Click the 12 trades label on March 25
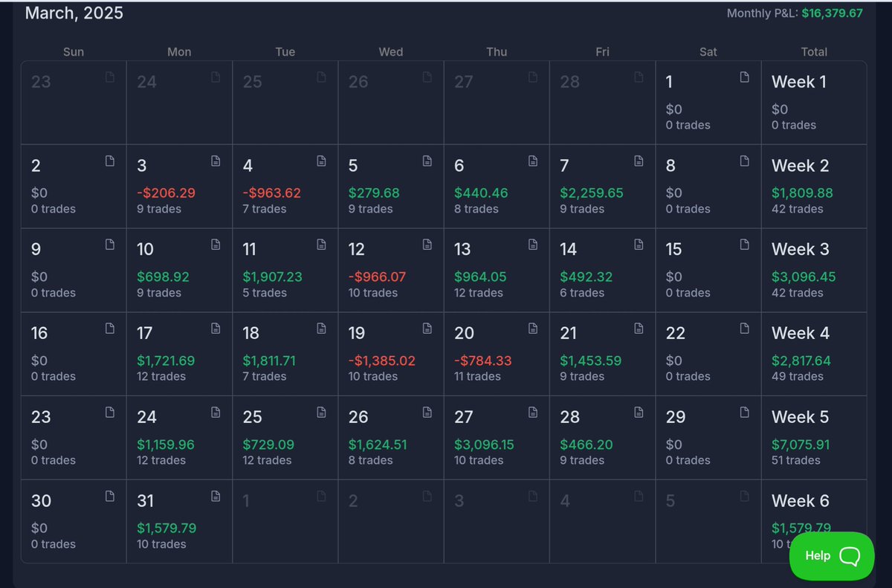The image size is (892, 588). [x=267, y=460]
